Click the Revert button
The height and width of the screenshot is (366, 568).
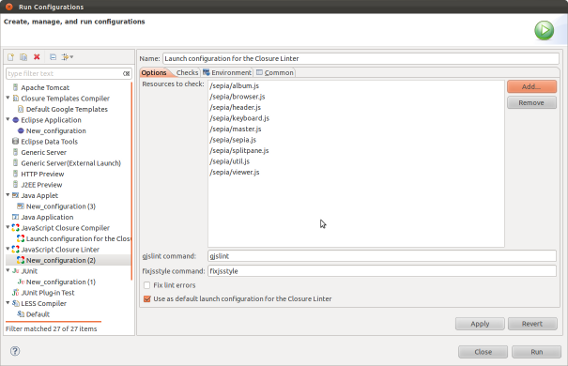[532, 324]
